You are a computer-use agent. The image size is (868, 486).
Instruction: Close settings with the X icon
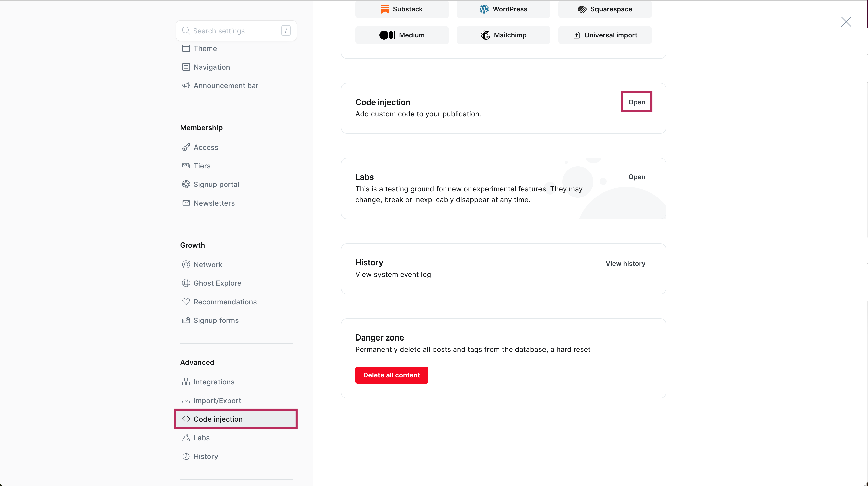pyautogui.click(x=846, y=22)
